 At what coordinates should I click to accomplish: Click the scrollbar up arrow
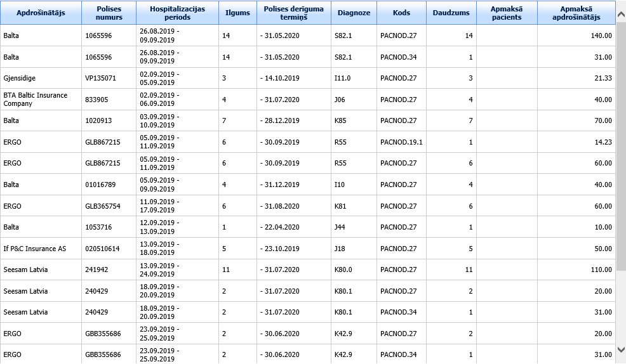pos(621,6)
